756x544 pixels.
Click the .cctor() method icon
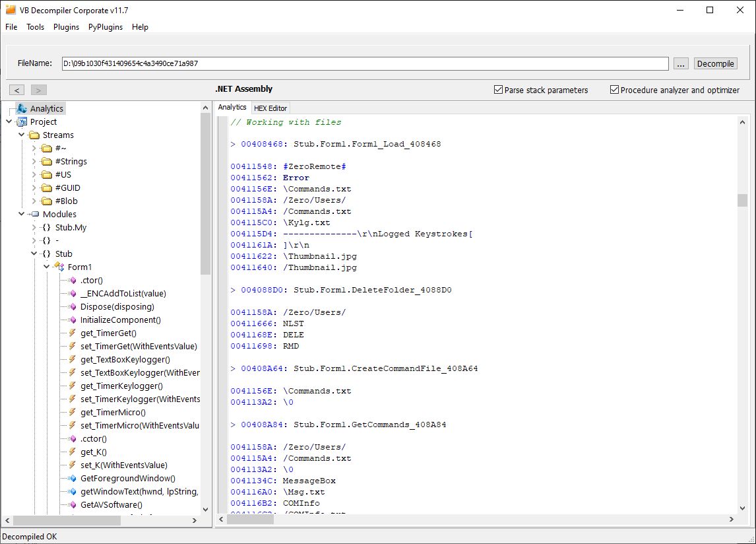click(73, 439)
